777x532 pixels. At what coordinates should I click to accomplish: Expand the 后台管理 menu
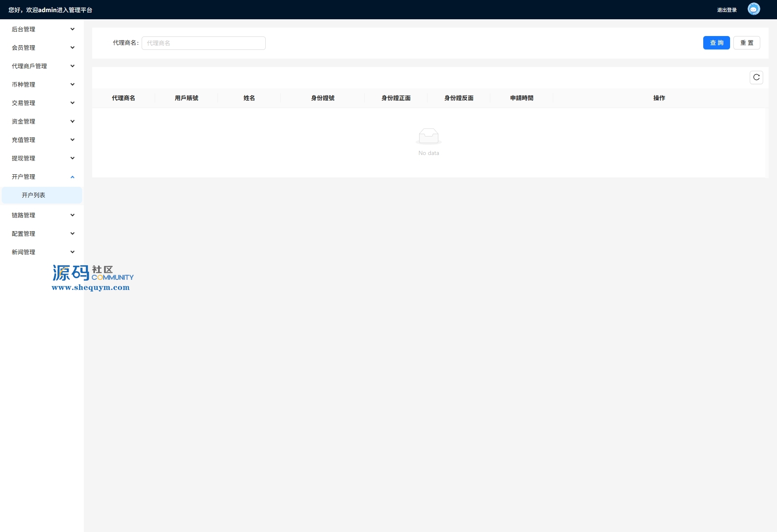pos(42,29)
